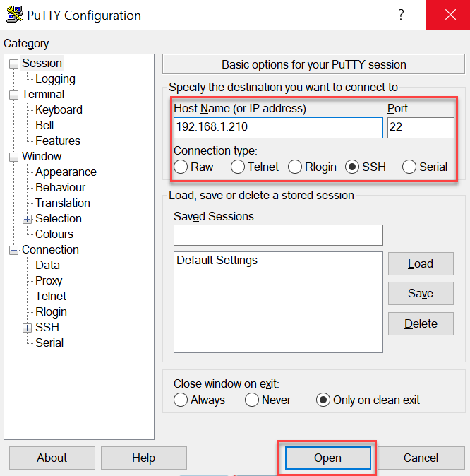
Task: Select Default Settings in session list
Action: tap(217, 261)
